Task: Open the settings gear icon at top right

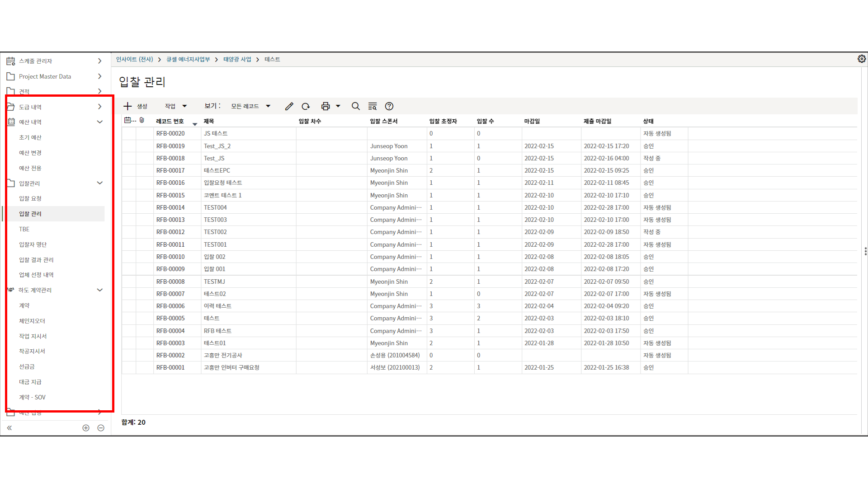Action: (x=862, y=59)
